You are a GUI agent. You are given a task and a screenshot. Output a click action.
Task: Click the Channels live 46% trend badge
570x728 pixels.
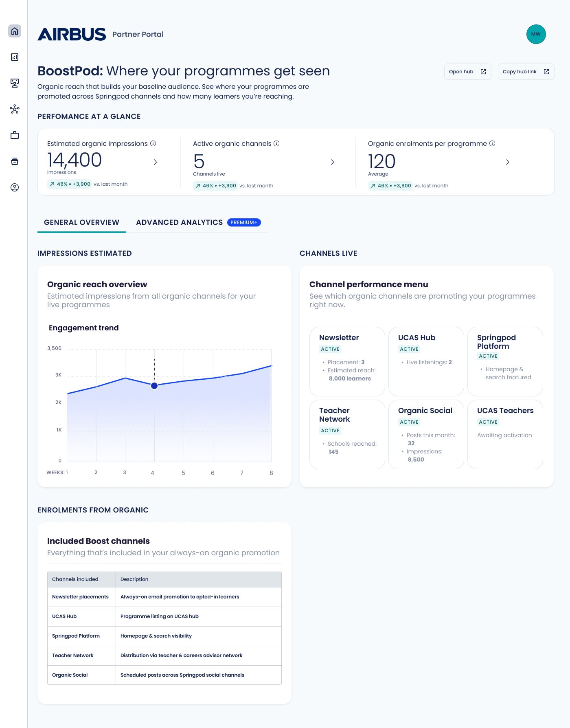pyautogui.click(x=215, y=186)
